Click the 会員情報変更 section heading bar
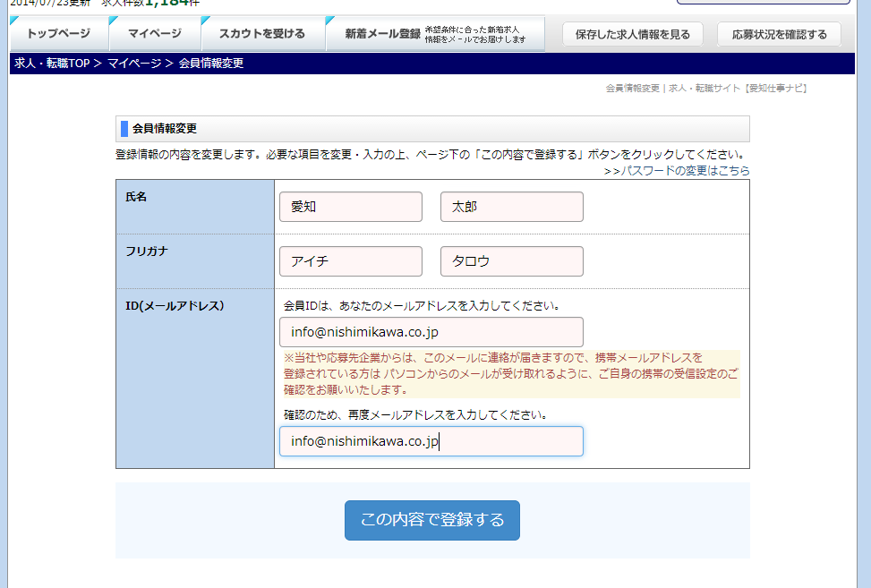 click(432, 129)
